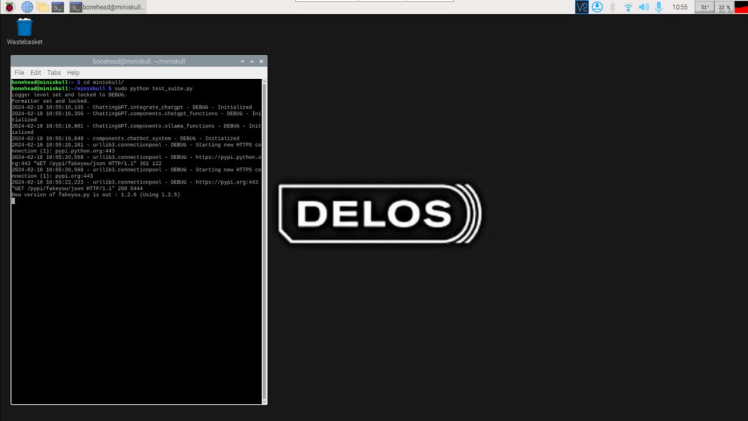This screenshot has width=748, height=421.
Task: Open the Tabs menu in the terminal
Action: pyautogui.click(x=54, y=72)
